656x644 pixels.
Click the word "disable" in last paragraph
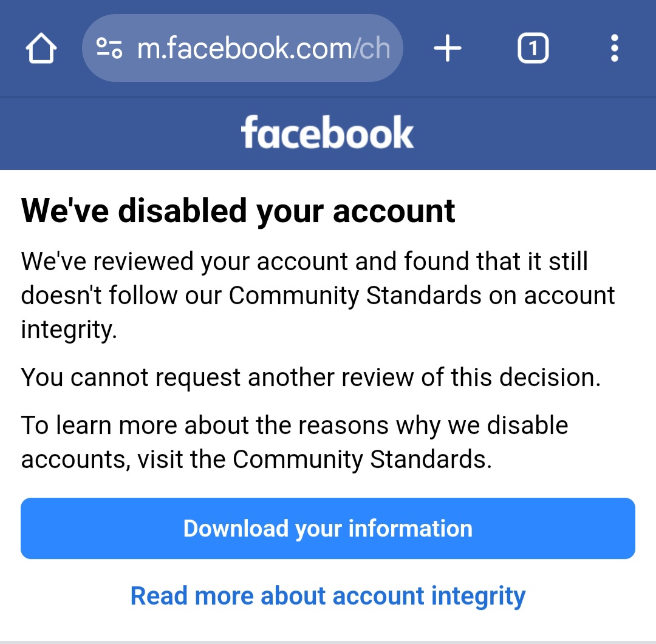tap(528, 425)
